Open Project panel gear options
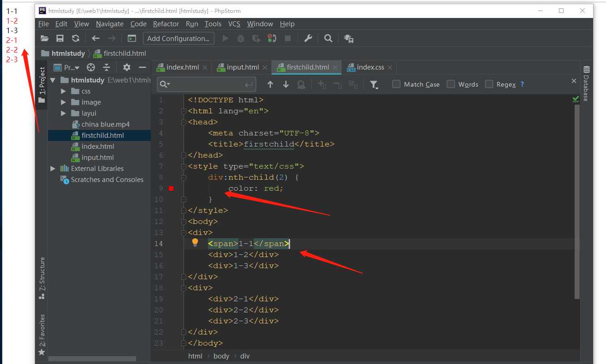 click(127, 67)
